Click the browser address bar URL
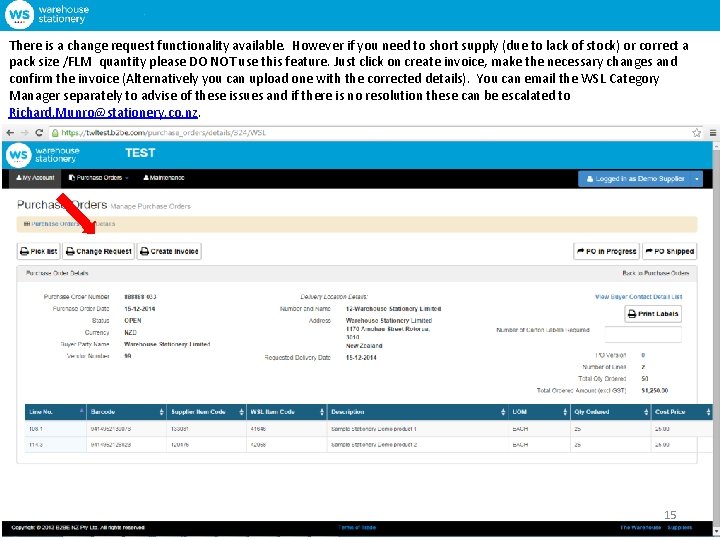 (x=163, y=133)
